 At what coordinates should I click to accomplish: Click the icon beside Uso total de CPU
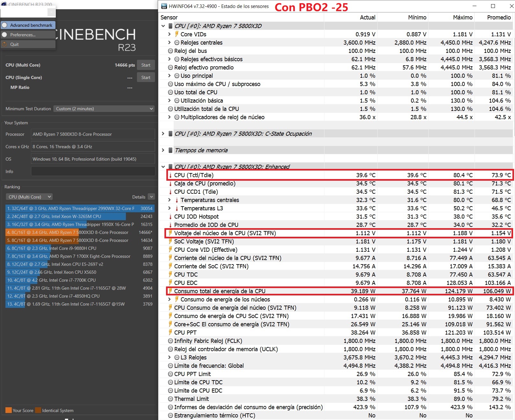[170, 92]
